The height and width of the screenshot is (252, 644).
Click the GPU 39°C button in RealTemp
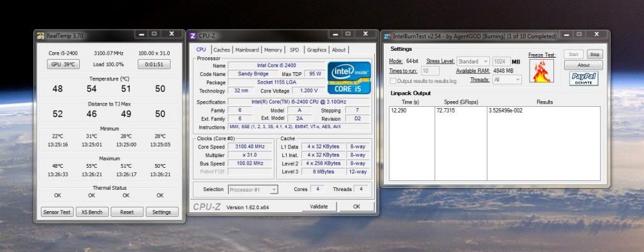pos(64,65)
